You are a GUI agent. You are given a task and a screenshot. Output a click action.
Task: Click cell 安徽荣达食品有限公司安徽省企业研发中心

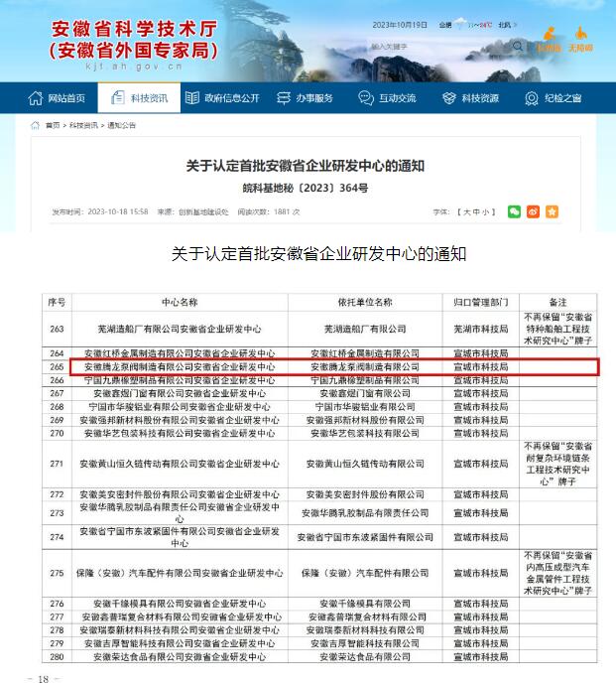[180, 657]
